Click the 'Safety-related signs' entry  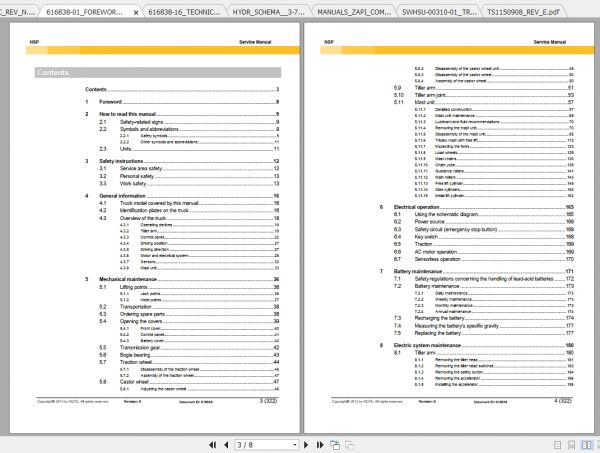tap(141, 122)
